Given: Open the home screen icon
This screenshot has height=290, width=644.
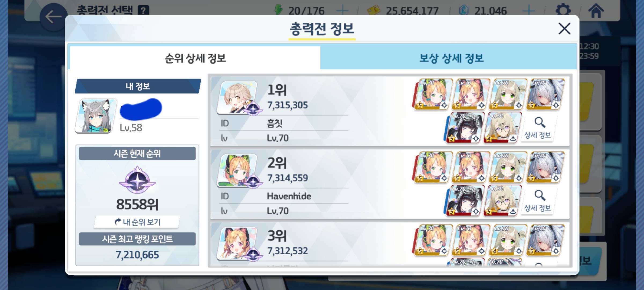Looking at the screenshot, I should pos(596,11).
